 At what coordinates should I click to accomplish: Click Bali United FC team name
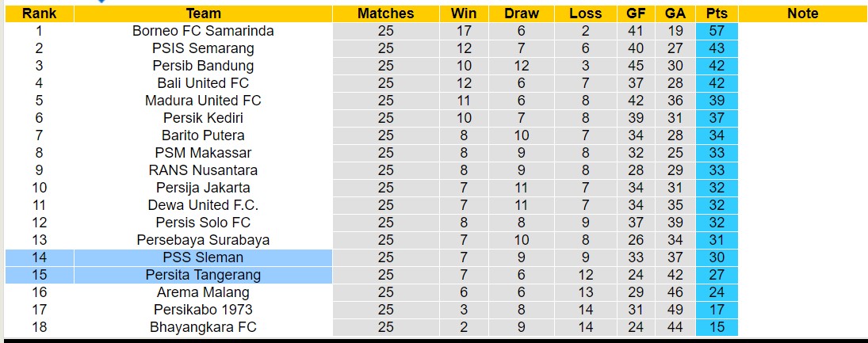tap(203, 83)
